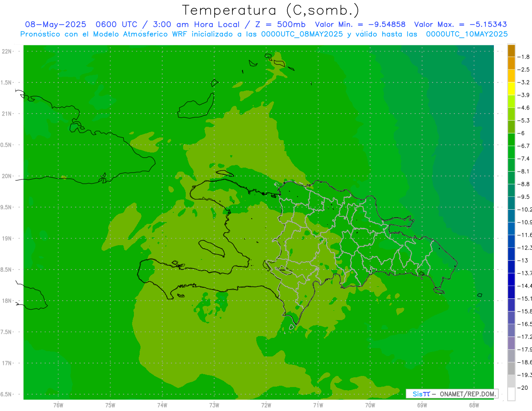Click the '-20' color scale value
This screenshot has width=532, height=411.
point(523,388)
